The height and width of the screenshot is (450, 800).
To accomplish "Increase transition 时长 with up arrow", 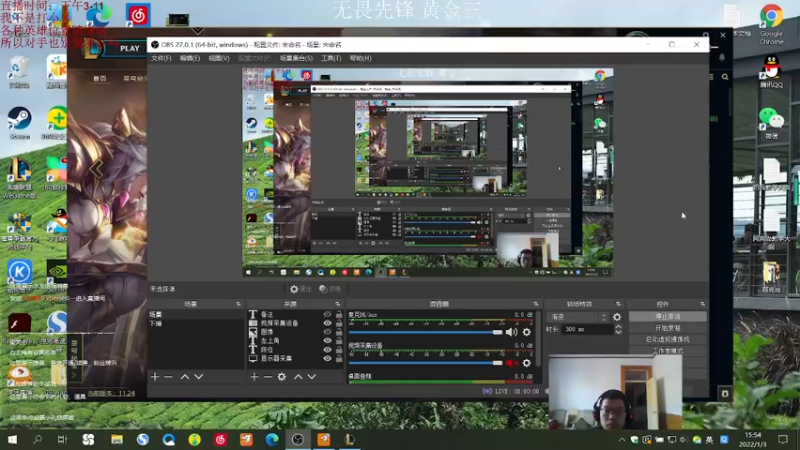I will pyautogui.click(x=618, y=327).
